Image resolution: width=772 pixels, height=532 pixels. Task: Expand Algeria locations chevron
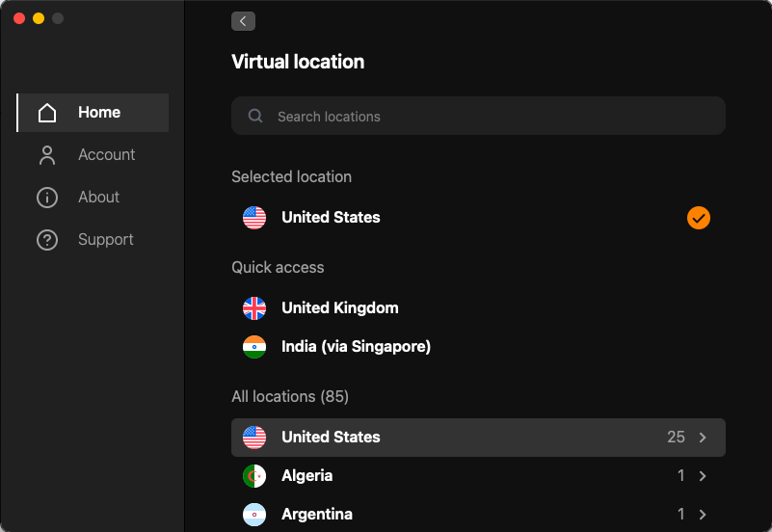(x=703, y=476)
